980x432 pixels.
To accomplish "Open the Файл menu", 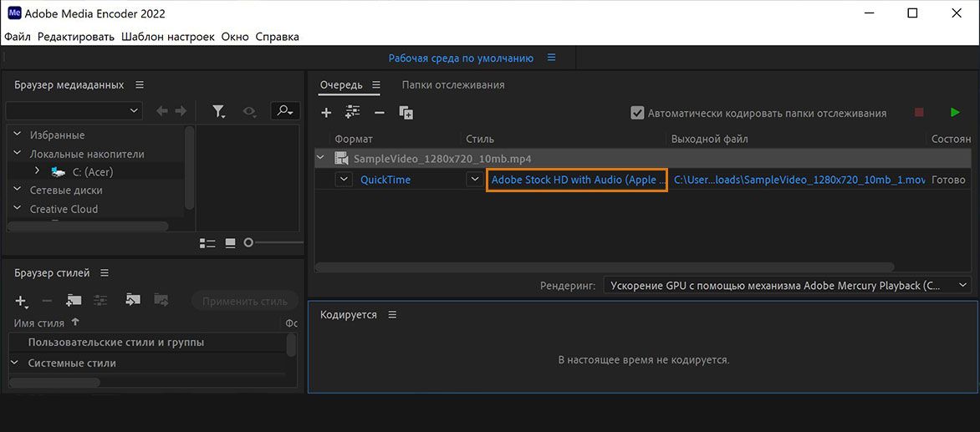I will click(18, 37).
